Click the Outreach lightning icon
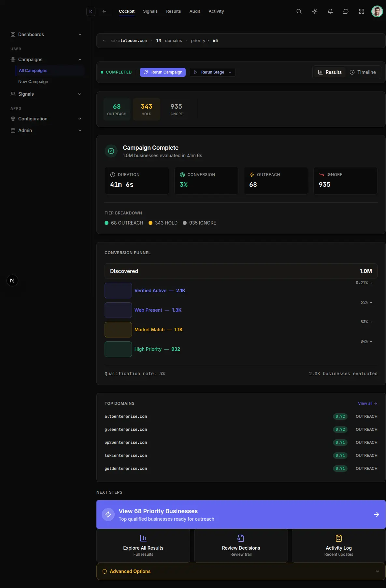Image resolution: width=386 pixels, height=588 pixels. 252,175
